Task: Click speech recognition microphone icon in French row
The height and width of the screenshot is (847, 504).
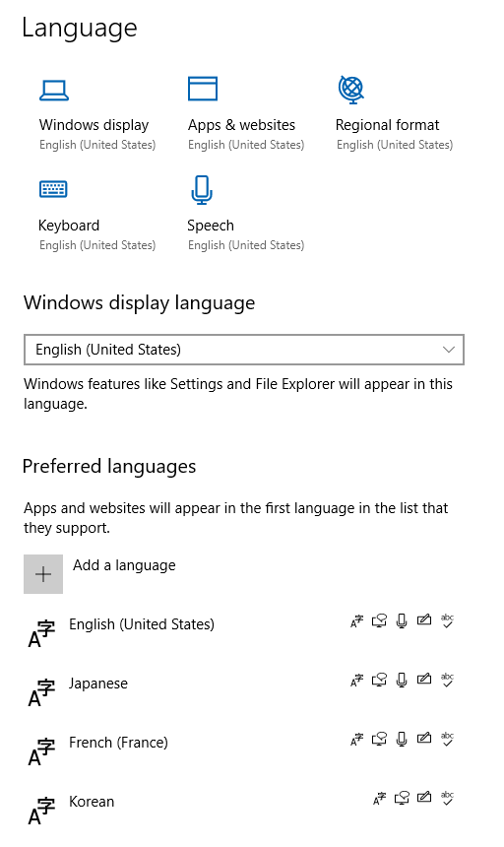Action: [x=402, y=739]
